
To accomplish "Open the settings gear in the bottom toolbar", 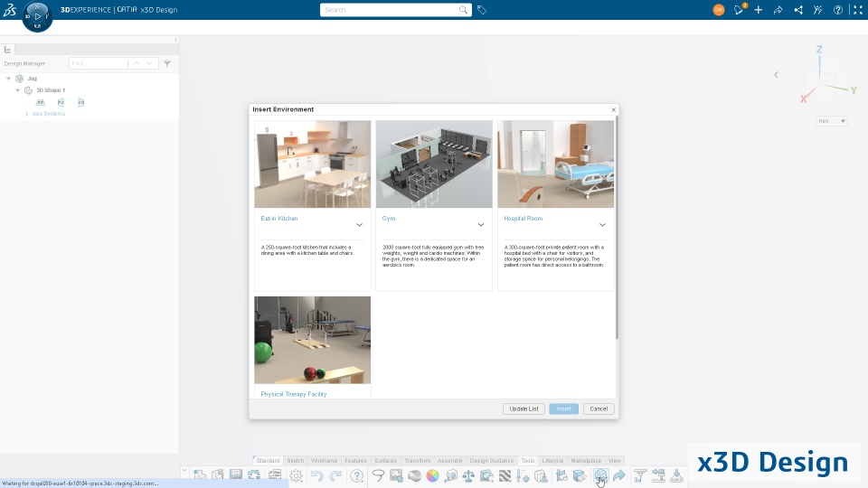I will pos(297,476).
